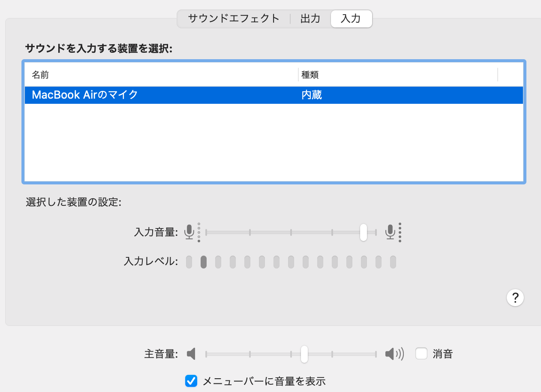Uncheck メニューバーに音量を表示 checkbox
Image resolution: width=541 pixels, height=392 pixels.
click(x=191, y=381)
